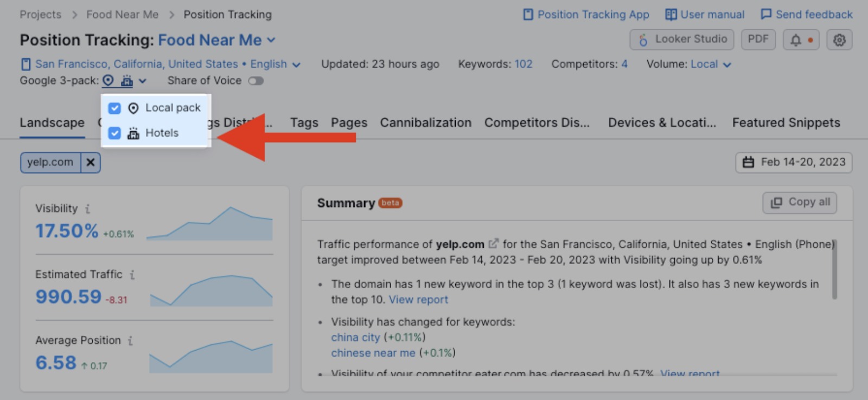Click Google 3-pack local pin icon

(x=108, y=81)
